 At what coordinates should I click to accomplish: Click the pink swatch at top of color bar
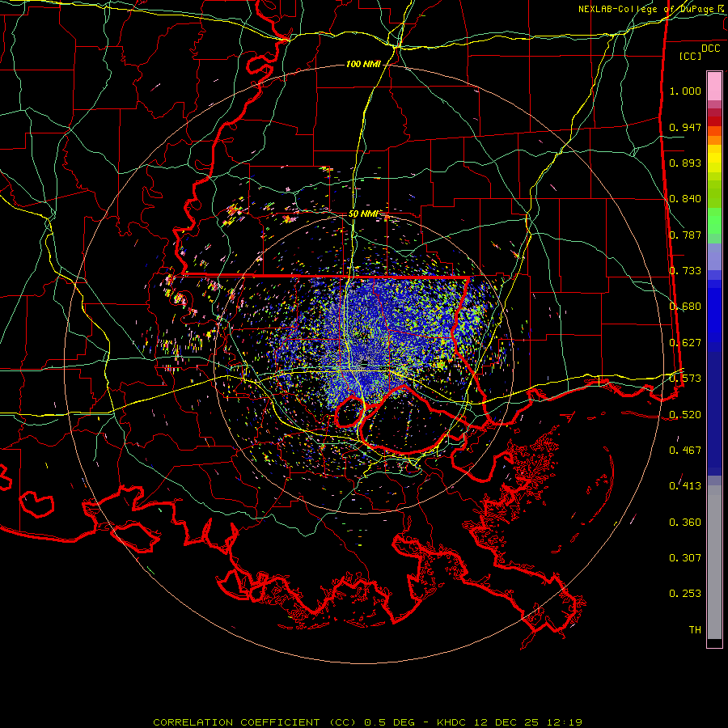coord(714,86)
